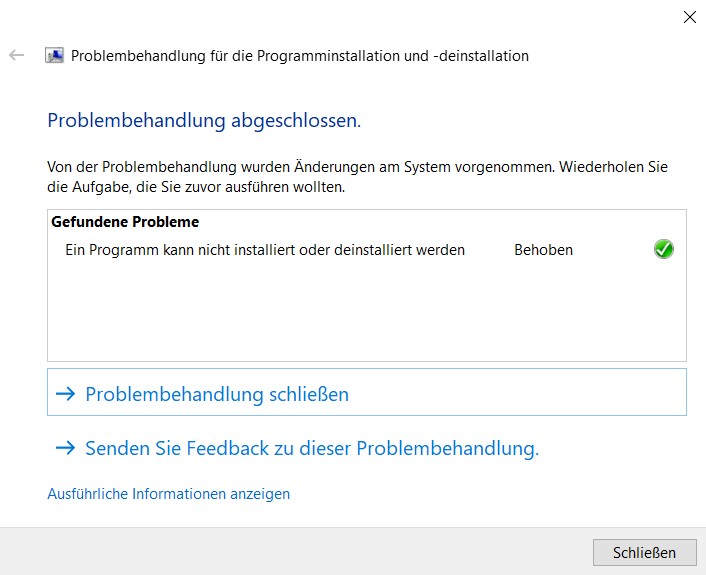Open Senden Sie Feedback zu dieser Problembehandlung
Viewport: 706px width, 575px height.
coord(312,448)
